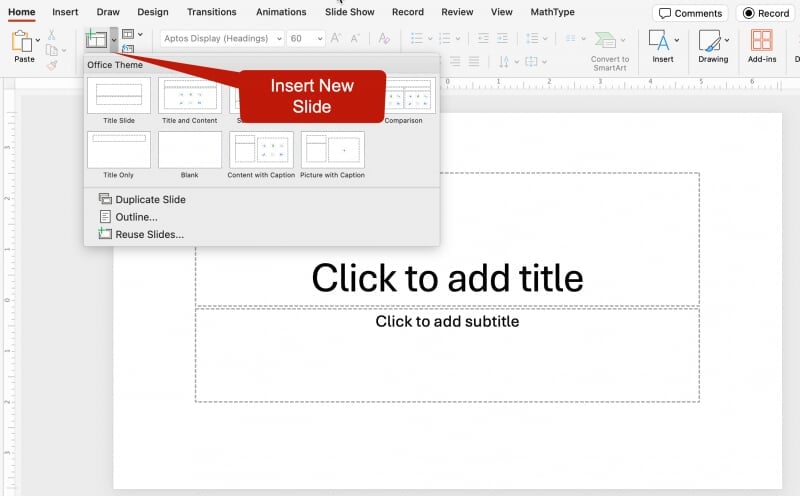Click the increase indent icon
The width and height of the screenshot is (800, 496).
[503, 38]
